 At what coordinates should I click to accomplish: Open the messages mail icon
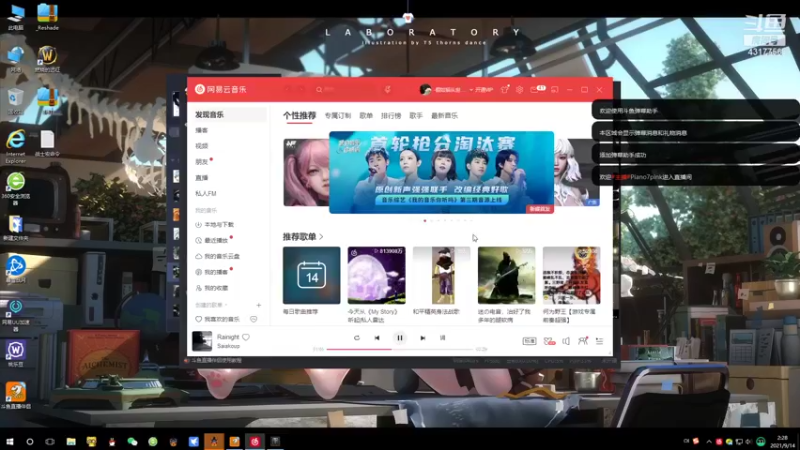point(535,89)
